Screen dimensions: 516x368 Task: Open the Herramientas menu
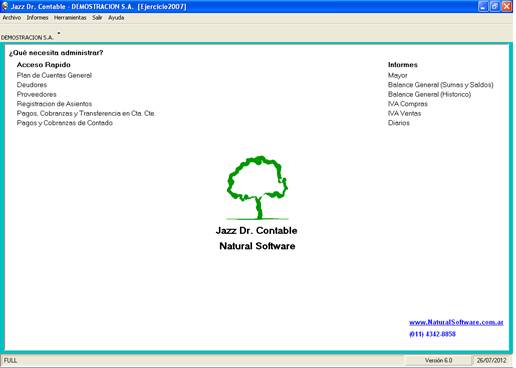click(70, 18)
